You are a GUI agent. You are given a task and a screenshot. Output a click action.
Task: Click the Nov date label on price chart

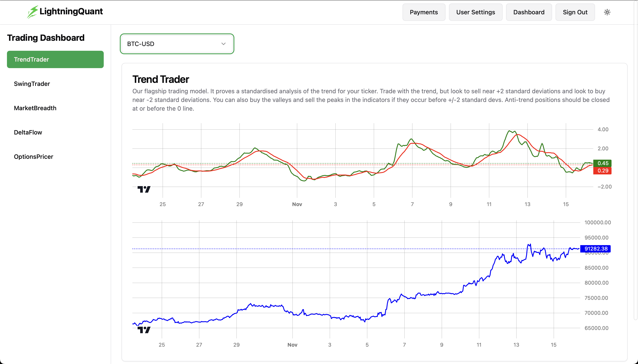pos(292,345)
